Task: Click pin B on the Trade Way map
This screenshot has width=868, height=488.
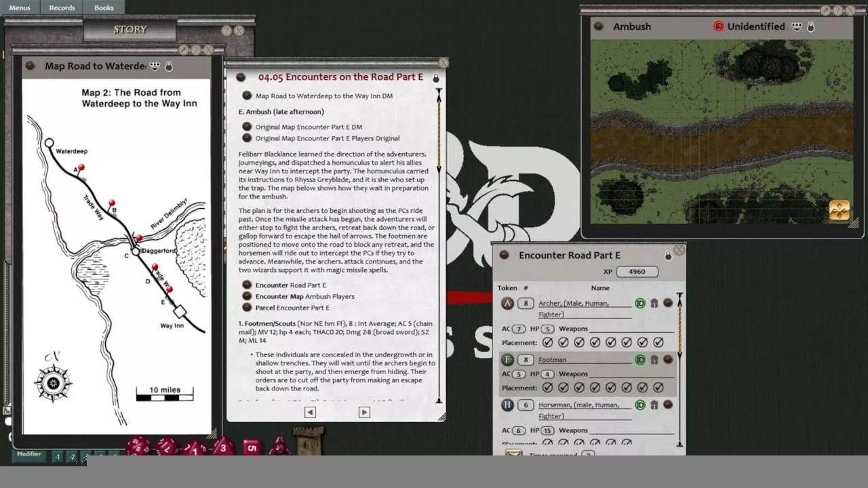Action: [x=112, y=204]
